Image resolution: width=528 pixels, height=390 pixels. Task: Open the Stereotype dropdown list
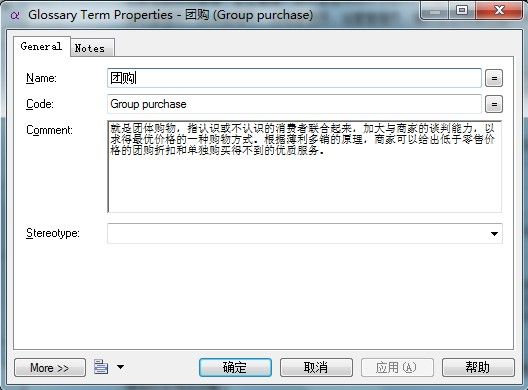(494, 233)
